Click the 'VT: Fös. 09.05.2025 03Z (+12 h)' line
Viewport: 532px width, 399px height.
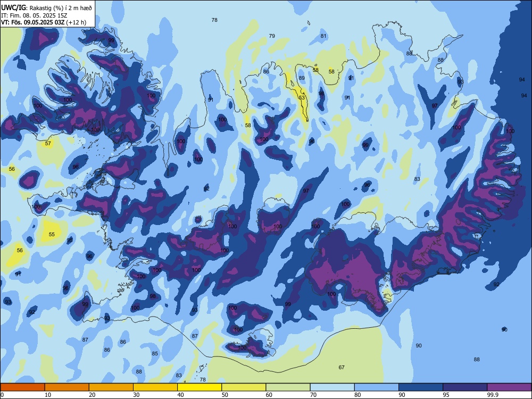point(44,22)
